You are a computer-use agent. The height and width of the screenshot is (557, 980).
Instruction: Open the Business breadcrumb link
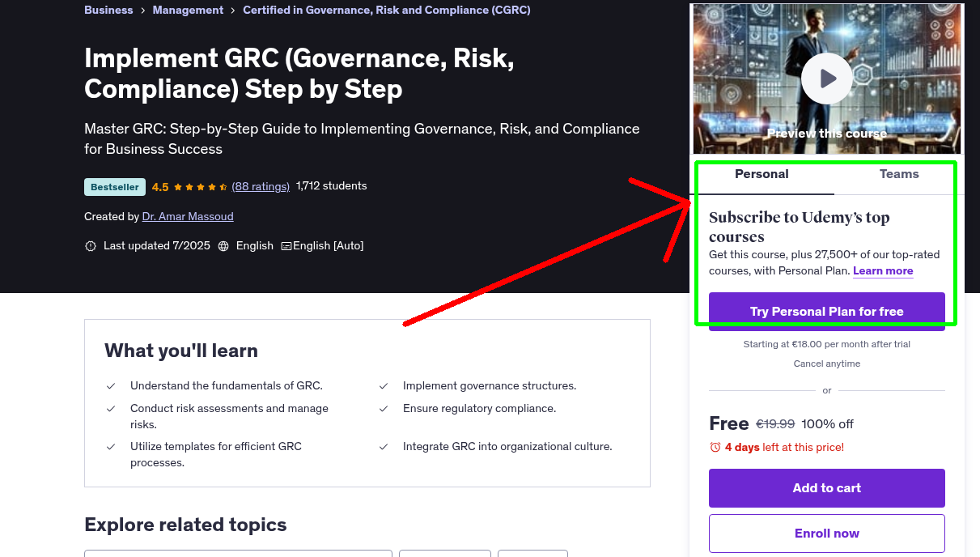click(x=108, y=11)
